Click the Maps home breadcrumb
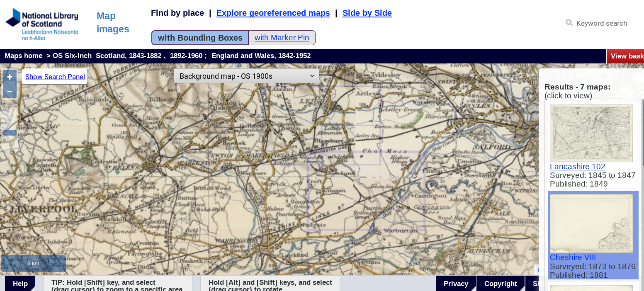Screen dimensions: 644x291 [x=23, y=56]
